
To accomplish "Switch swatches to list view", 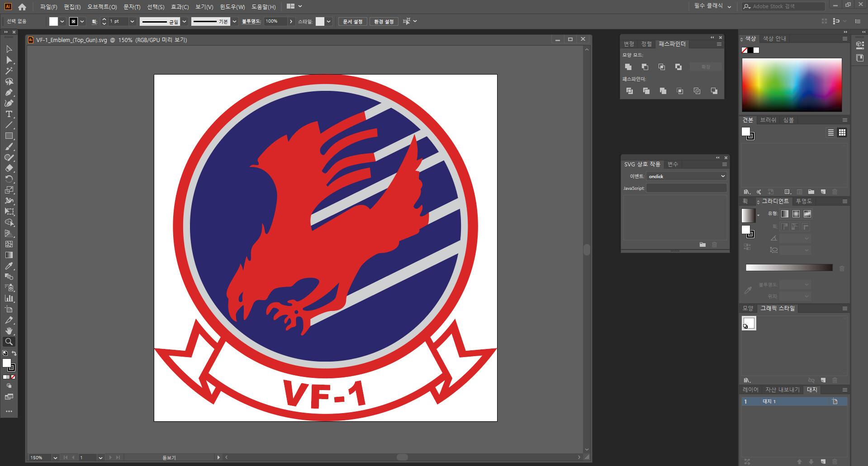I will pos(831,132).
